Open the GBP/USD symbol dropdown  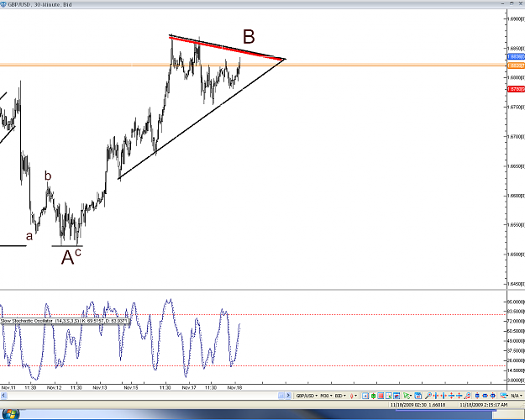307,396
